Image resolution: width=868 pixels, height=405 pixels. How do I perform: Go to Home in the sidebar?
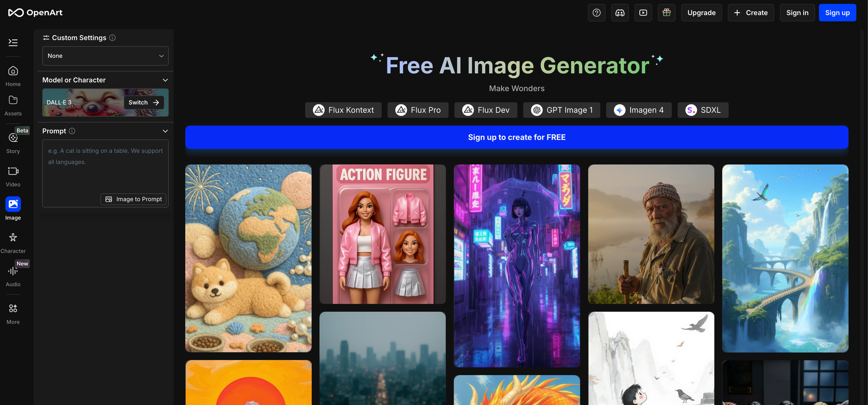(13, 76)
